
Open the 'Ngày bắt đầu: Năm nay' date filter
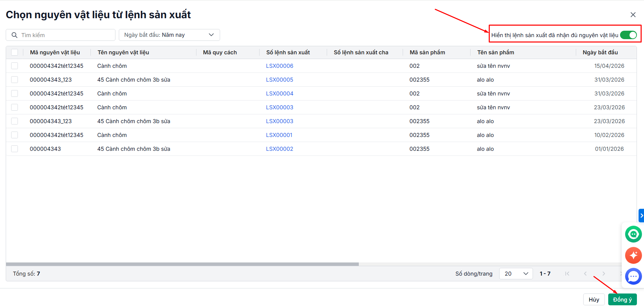(x=169, y=35)
